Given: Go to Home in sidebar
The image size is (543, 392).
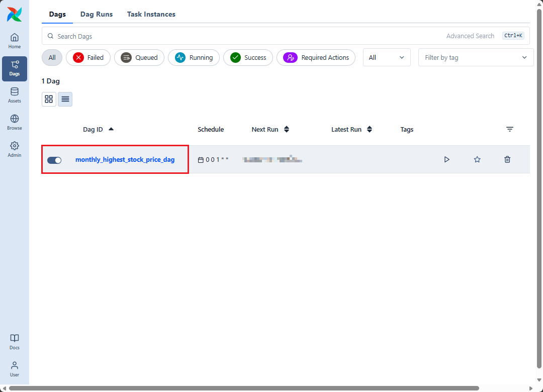Looking at the screenshot, I should (x=15, y=41).
